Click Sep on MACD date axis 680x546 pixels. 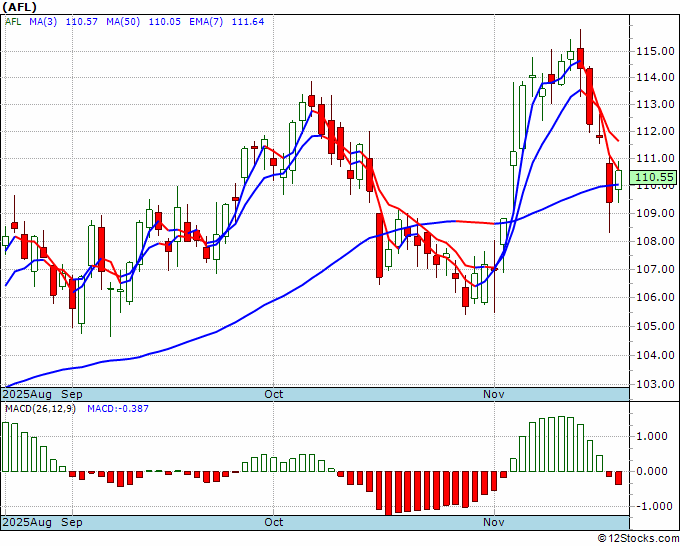click(x=72, y=522)
